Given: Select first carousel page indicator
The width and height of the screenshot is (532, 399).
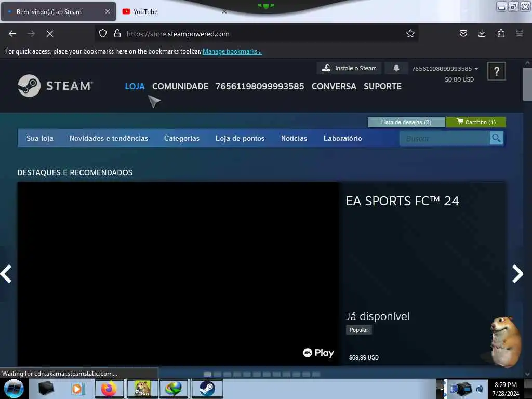Looking at the screenshot, I should pyautogui.click(x=207, y=374).
